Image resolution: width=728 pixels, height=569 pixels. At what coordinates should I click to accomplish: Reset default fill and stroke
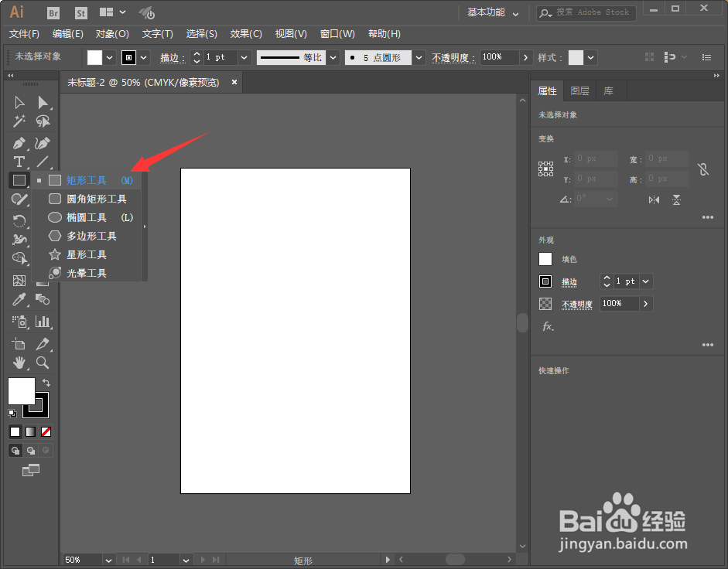(12, 413)
